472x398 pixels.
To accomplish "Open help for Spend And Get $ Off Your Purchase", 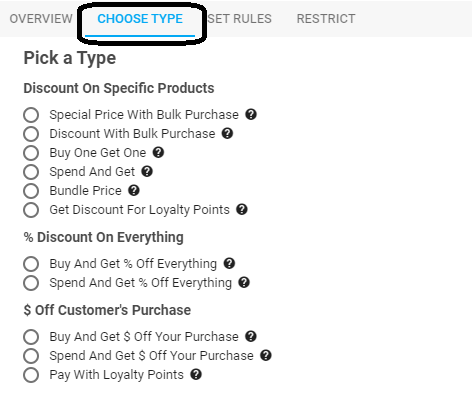I will pyautogui.click(x=266, y=355).
